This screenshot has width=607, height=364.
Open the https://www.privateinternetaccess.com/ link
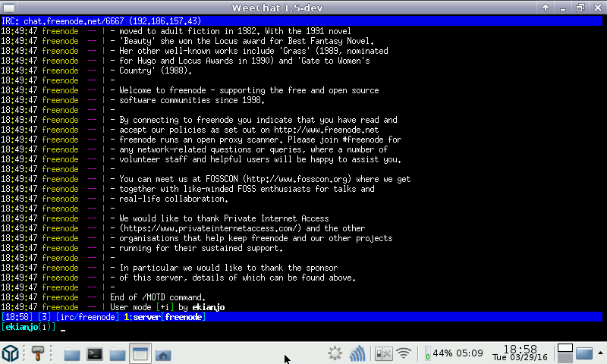coord(210,228)
